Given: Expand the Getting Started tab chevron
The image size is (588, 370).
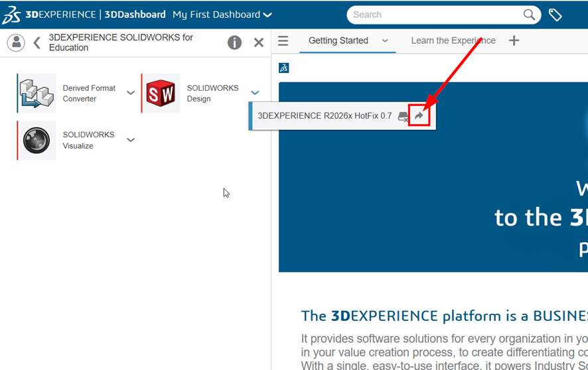Looking at the screenshot, I should click(x=385, y=41).
